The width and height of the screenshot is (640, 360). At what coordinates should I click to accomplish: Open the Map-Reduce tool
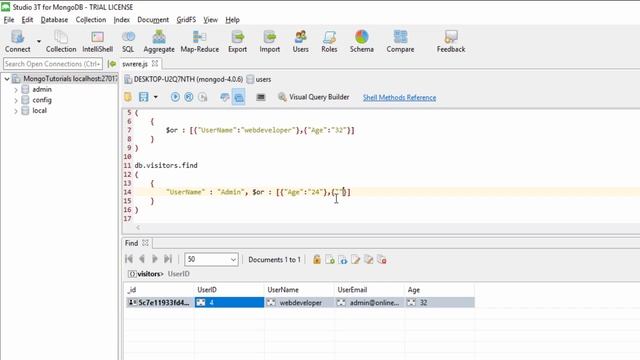point(200,41)
